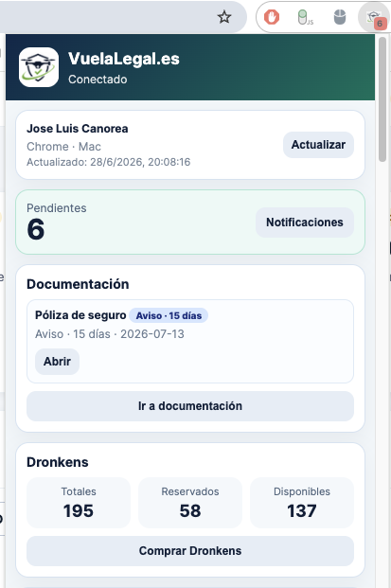Click the blue Aviso · 15 días badge
391x588 pixels.
click(169, 315)
